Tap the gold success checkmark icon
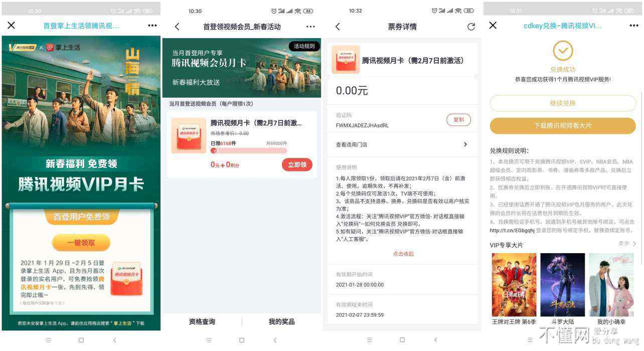The width and height of the screenshot is (644, 351). tap(563, 51)
